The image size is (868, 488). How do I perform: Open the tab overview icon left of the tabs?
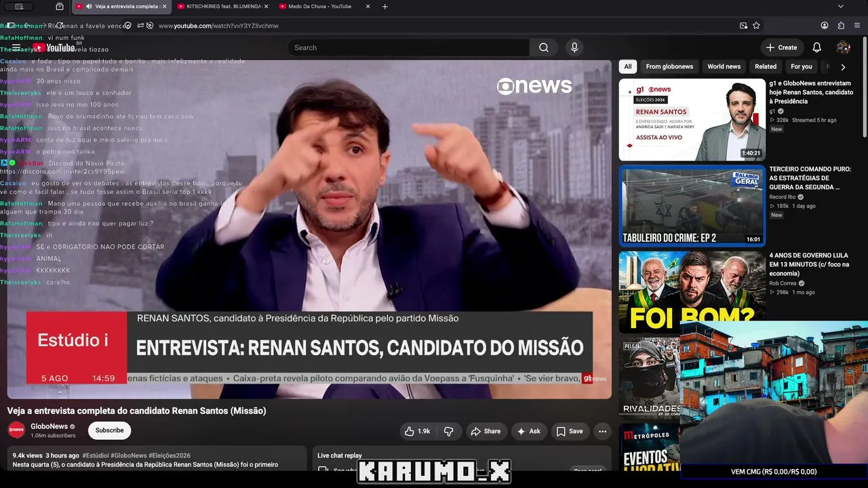click(60, 7)
